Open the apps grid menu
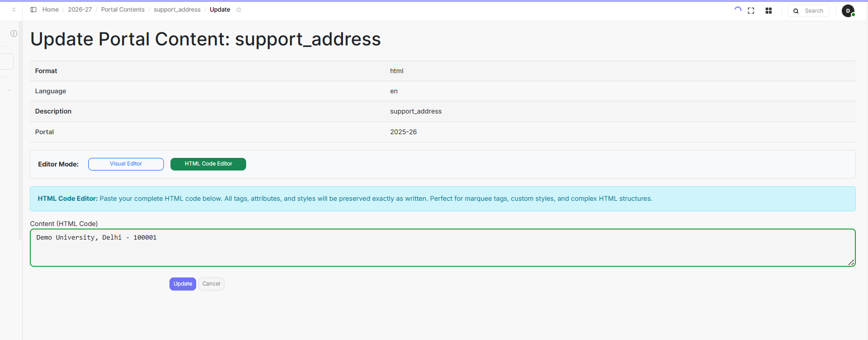868x340 pixels. pyautogui.click(x=768, y=11)
